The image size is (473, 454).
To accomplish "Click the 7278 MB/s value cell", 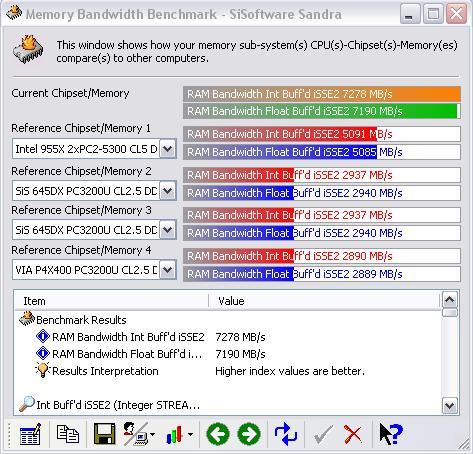I will click(x=240, y=337).
